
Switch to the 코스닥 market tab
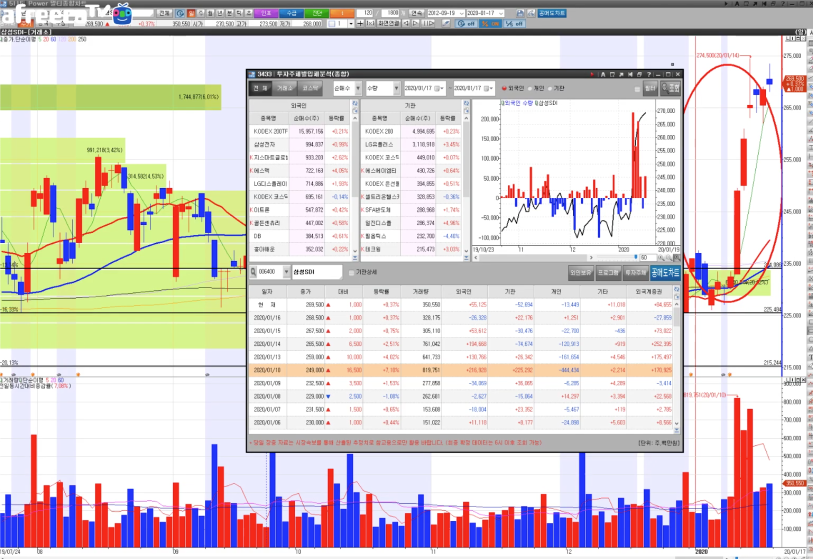[x=309, y=89]
